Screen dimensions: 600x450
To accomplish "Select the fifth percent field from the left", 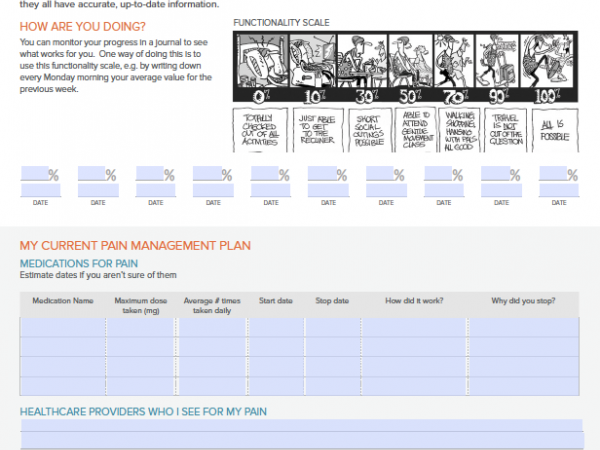I will [265, 173].
